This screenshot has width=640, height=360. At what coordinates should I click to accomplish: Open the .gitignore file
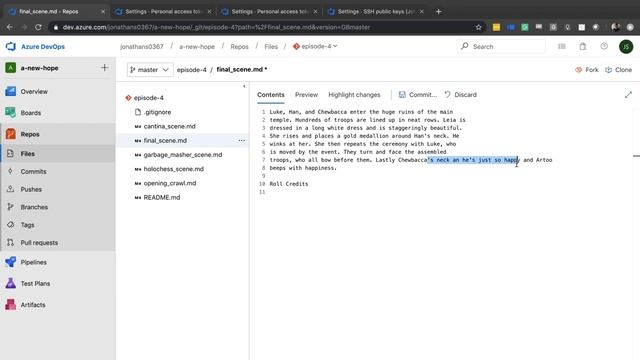pos(157,112)
